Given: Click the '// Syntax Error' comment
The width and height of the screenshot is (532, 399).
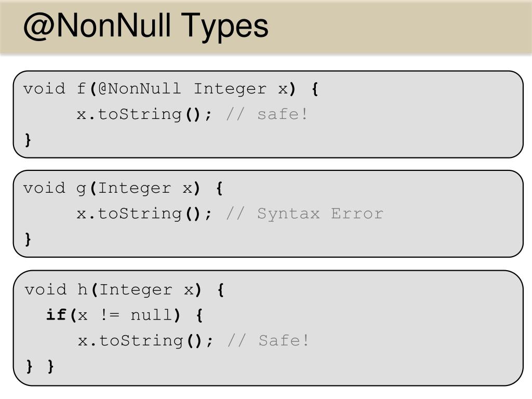Looking at the screenshot, I should (304, 214).
